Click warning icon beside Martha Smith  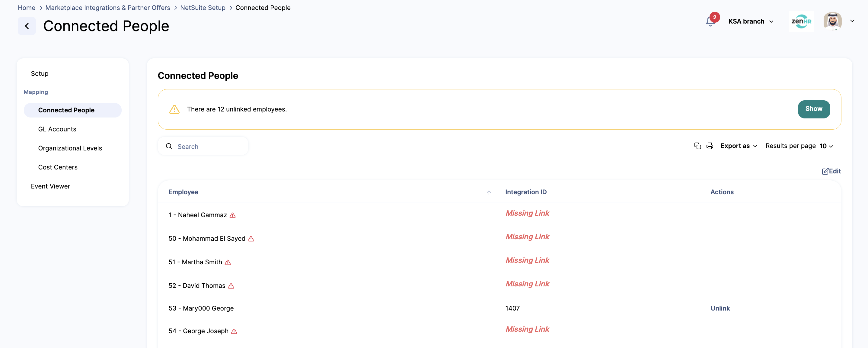click(x=228, y=262)
